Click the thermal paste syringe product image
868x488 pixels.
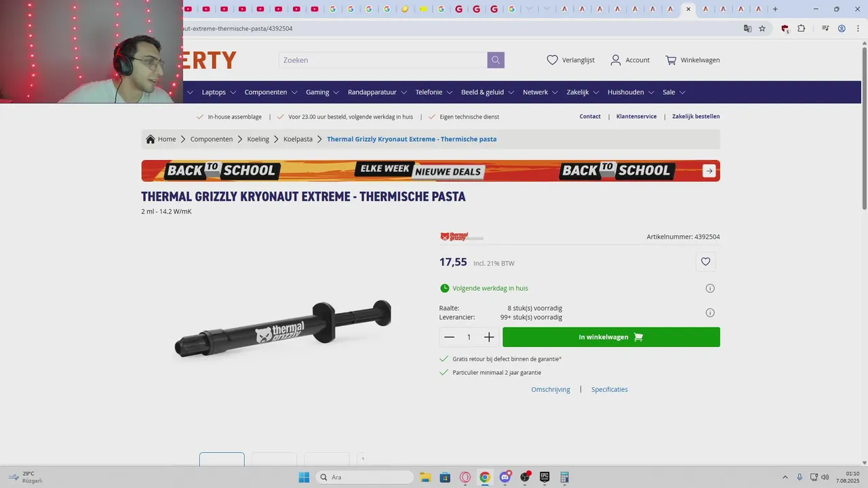[x=283, y=329]
